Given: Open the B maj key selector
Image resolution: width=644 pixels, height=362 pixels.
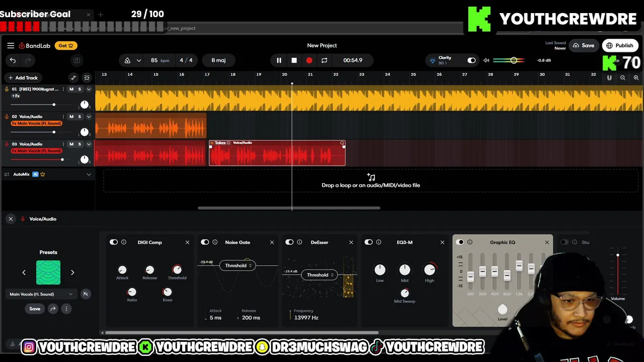Looking at the screenshot, I should (x=218, y=60).
